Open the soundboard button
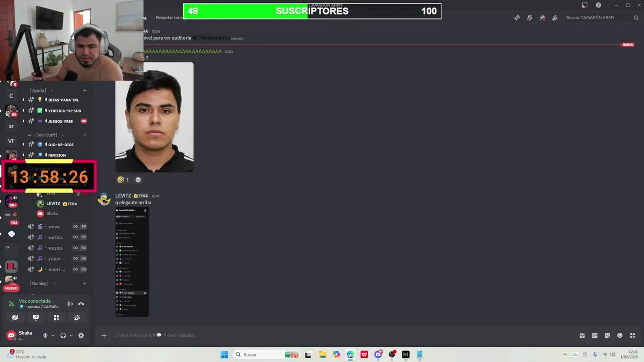The width and height of the screenshot is (644, 362). (77, 318)
